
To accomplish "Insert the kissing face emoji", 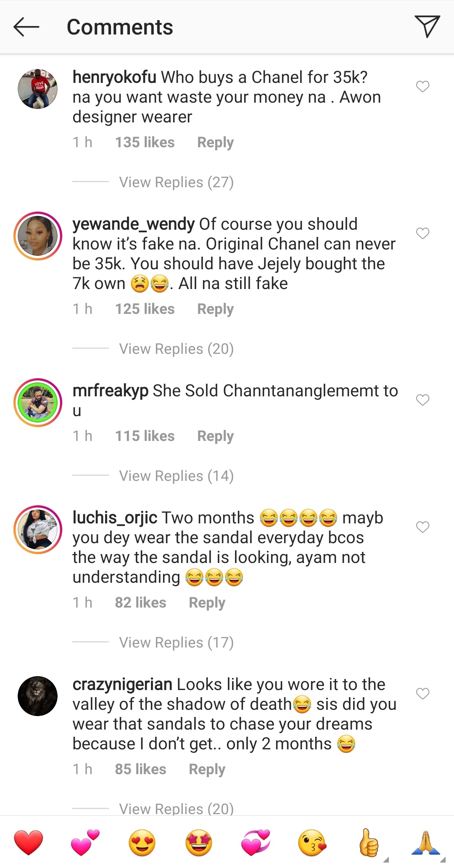I will tap(312, 843).
